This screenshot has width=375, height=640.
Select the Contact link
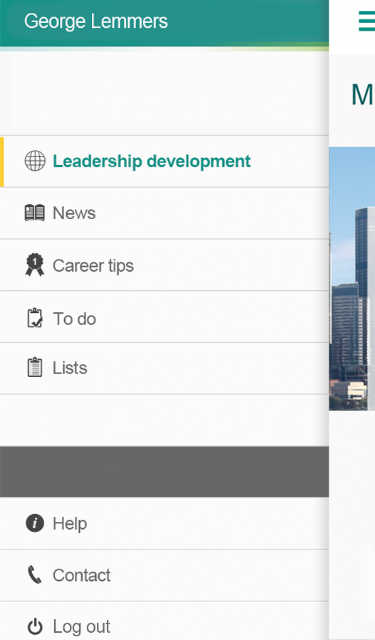coord(164,576)
